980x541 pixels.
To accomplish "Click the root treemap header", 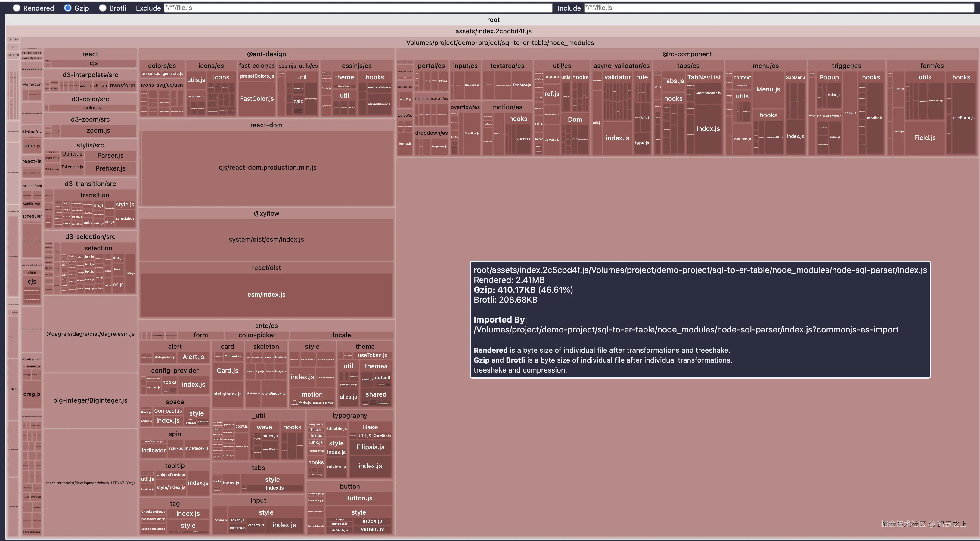I will (x=493, y=20).
